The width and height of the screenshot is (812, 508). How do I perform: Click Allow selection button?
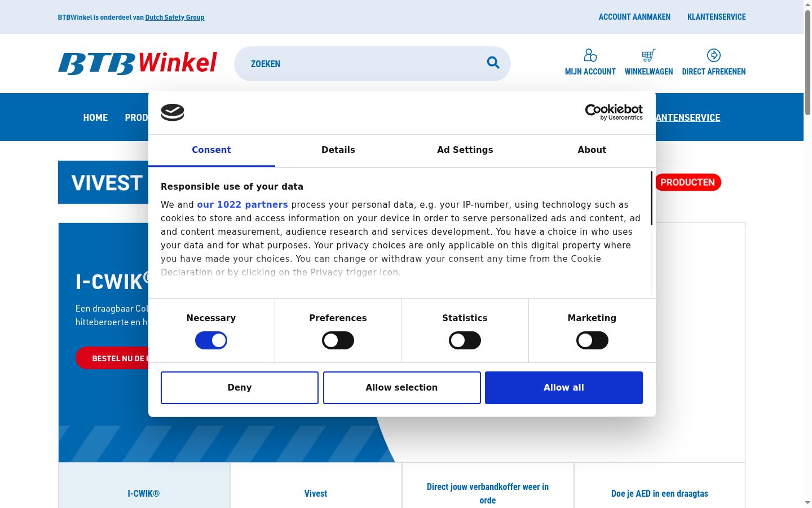401,388
